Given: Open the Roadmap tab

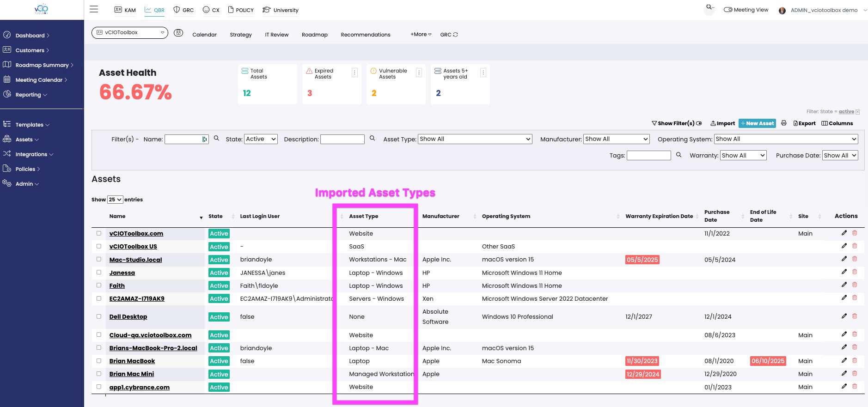Looking at the screenshot, I should coord(314,35).
